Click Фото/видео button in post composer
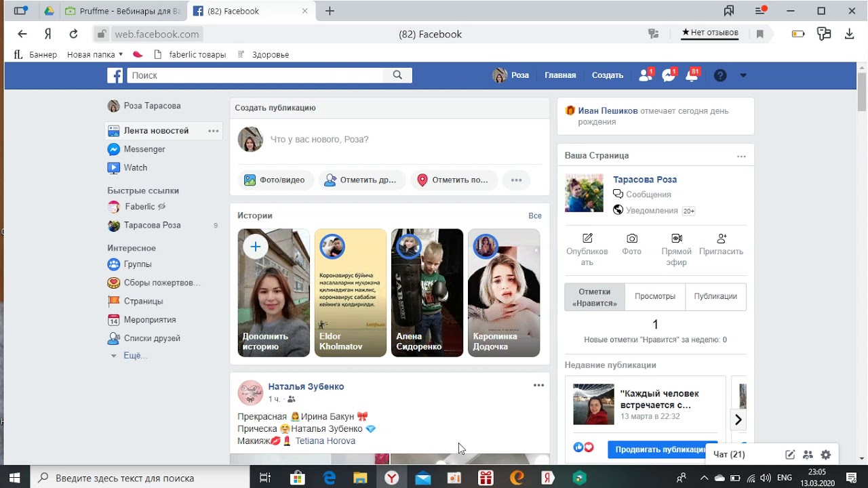Screen dimensions: 868x488 [x=275, y=180]
